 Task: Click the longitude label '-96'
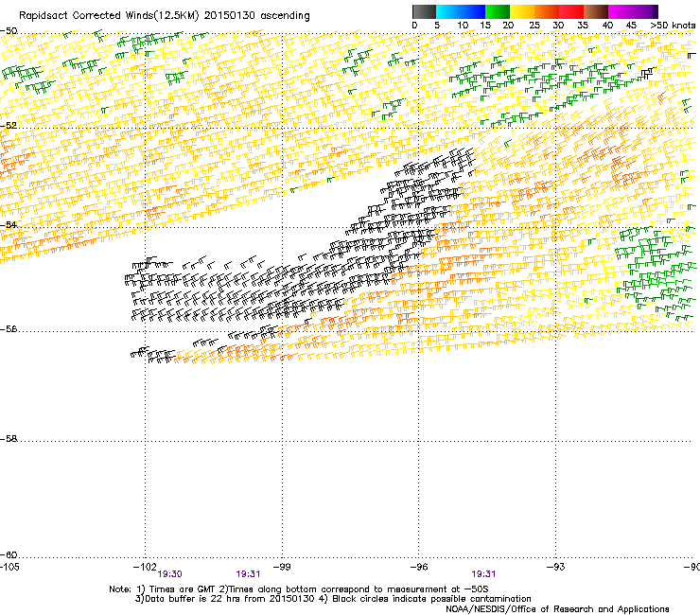pos(419,567)
